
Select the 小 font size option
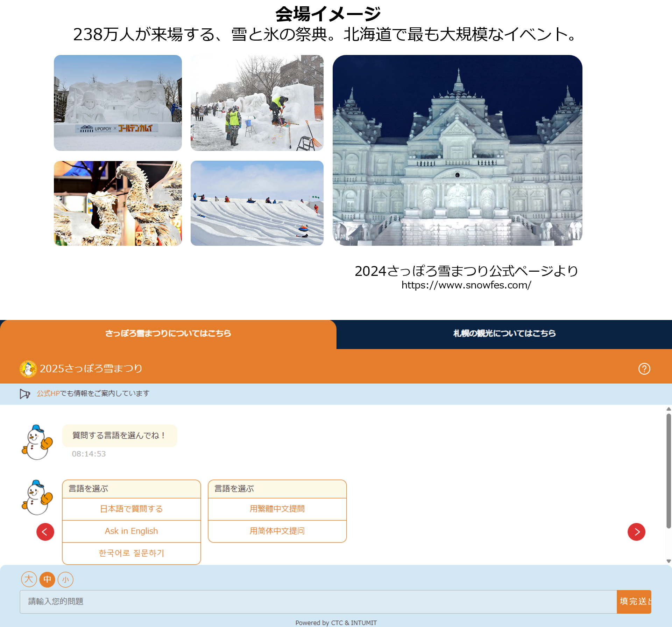[65, 579]
